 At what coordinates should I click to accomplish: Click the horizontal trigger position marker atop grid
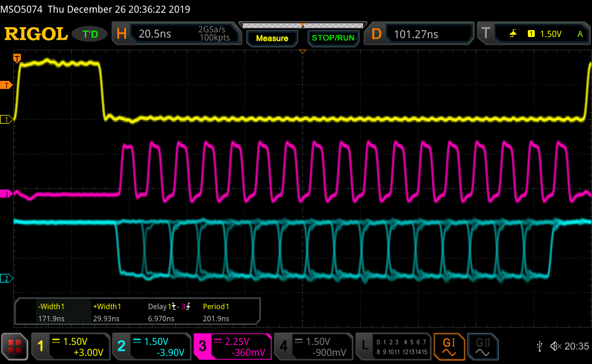coord(302,51)
